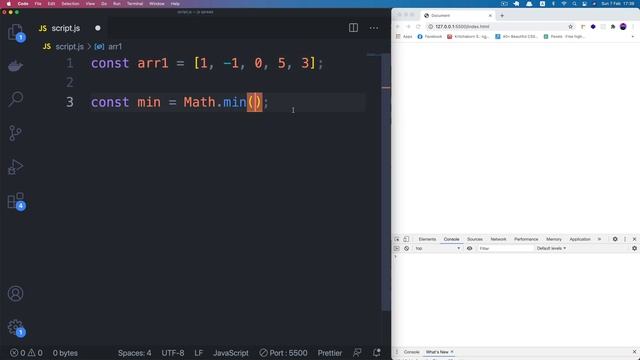Open the Source Control view
640x360 pixels.
tap(16, 133)
